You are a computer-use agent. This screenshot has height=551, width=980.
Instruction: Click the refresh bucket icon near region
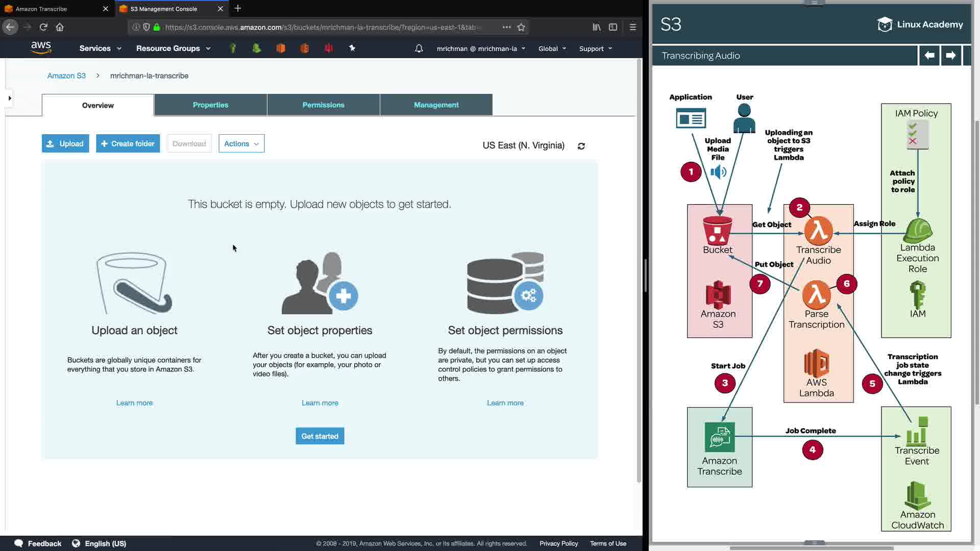pos(581,146)
